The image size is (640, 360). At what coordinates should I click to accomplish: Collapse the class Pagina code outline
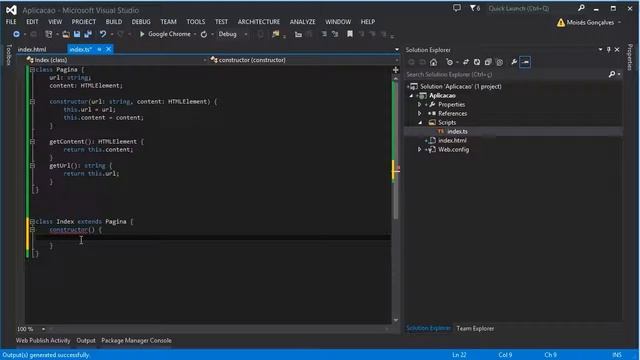coord(32,70)
